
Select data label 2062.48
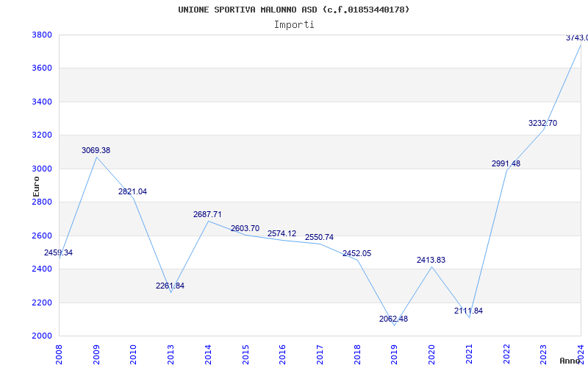coord(393,319)
